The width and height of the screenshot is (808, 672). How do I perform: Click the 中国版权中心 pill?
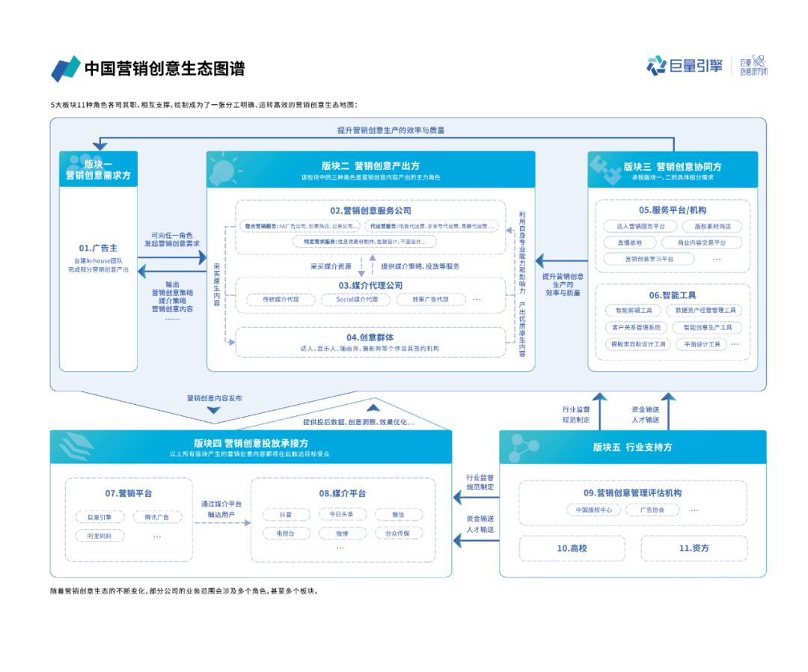coord(593,510)
